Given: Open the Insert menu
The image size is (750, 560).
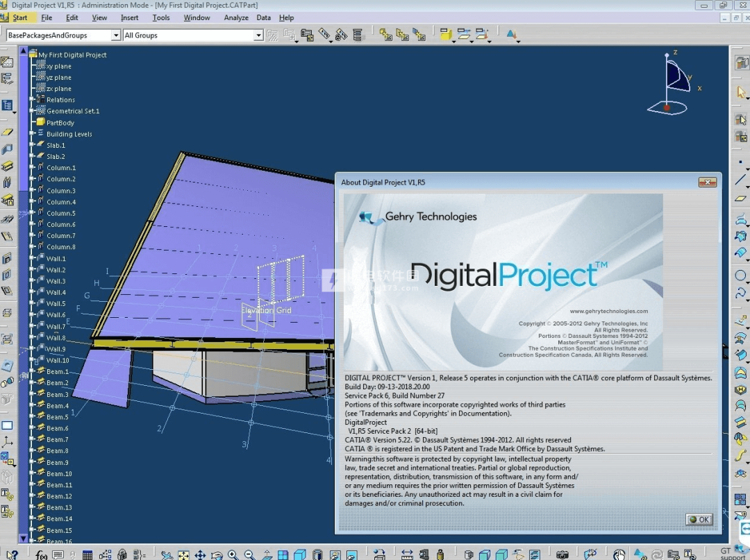Looking at the screenshot, I should (x=129, y=17).
